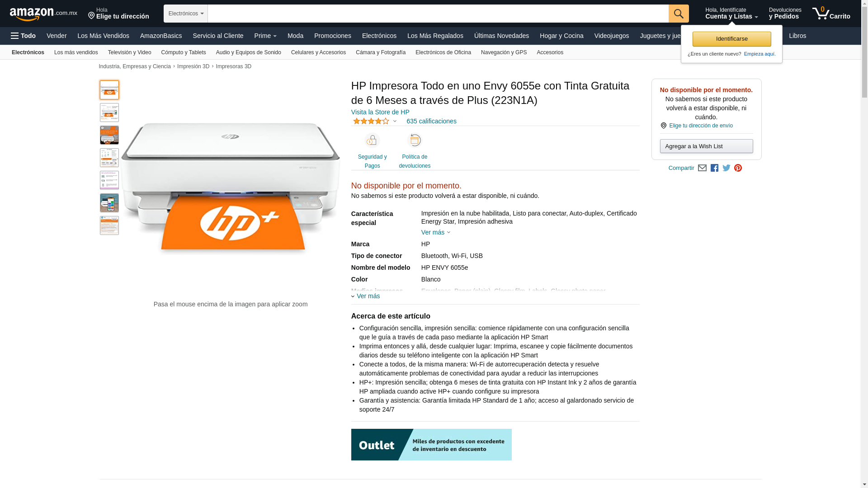Image resolution: width=868 pixels, height=488 pixels.
Task: Add the item via Agregar a la Wish List
Action: [x=706, y=146]
